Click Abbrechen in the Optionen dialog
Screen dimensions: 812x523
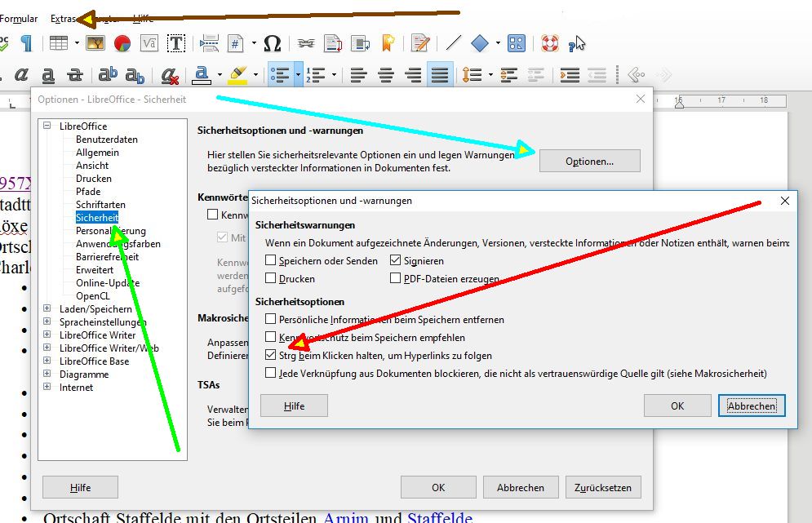(x=521, y=487)
